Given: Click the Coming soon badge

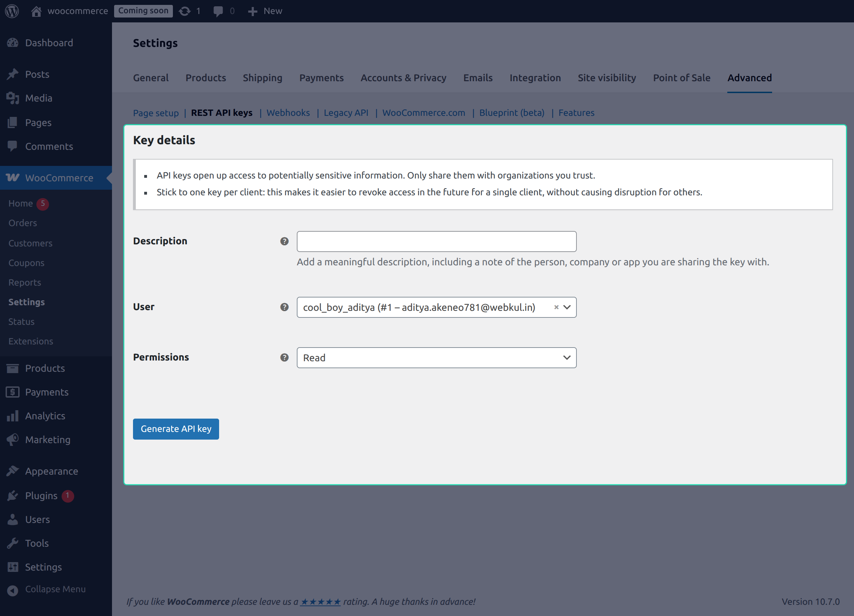Looking at the screenshot, I should [x=143, y=11].
